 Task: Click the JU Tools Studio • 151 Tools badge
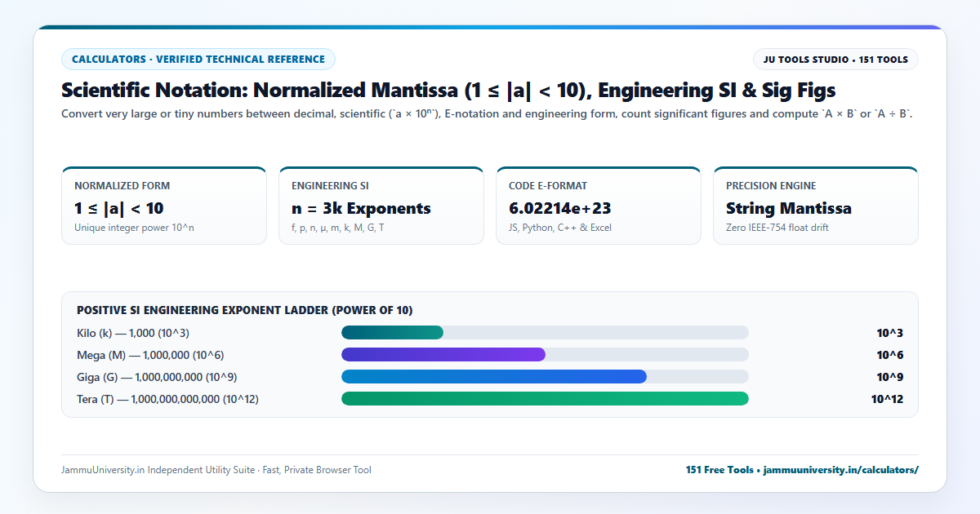coord(835,60)
